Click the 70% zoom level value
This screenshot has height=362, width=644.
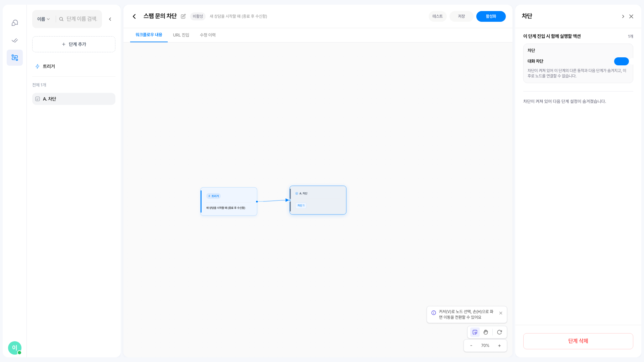point(485,346)
